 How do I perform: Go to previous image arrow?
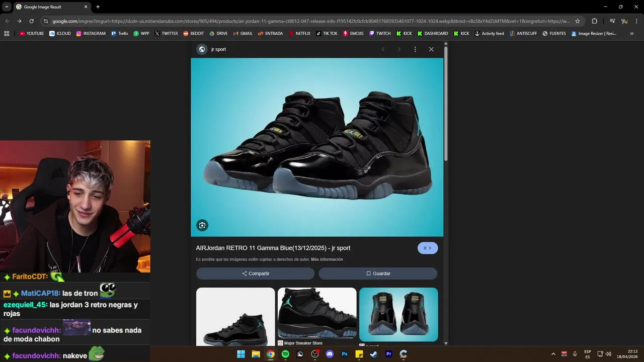tap(383, 49)
